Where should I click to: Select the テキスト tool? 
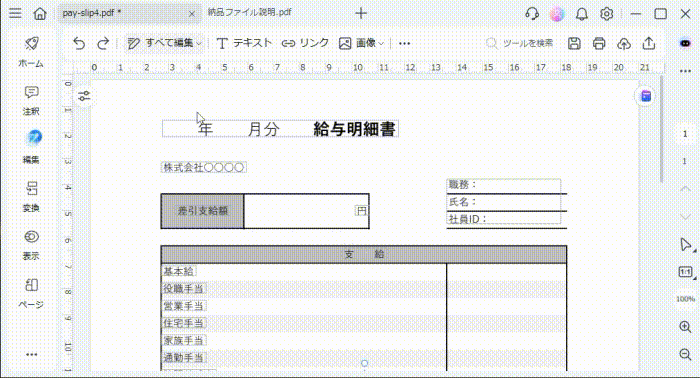point(244,43)
